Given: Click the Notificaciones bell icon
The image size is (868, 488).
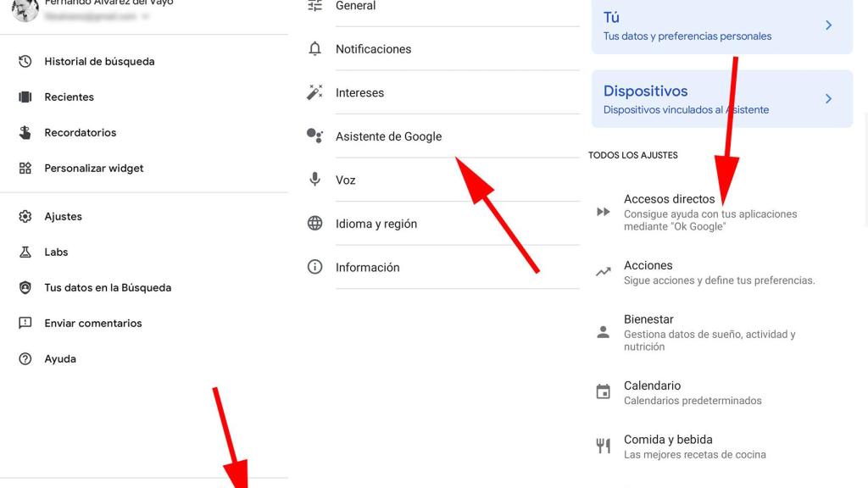Looking at the screenshot, I should click(x=315, y=49).
